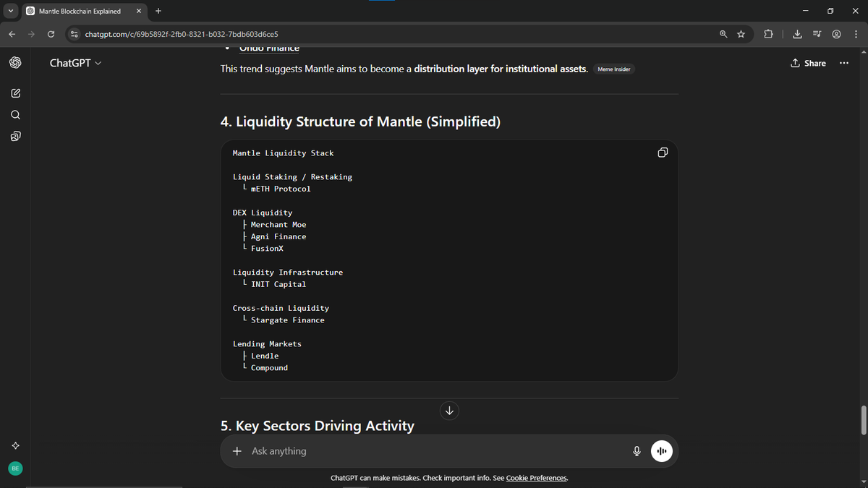
Task: Open the library images icon in sidebar
Action: click(x=15, y=136)
